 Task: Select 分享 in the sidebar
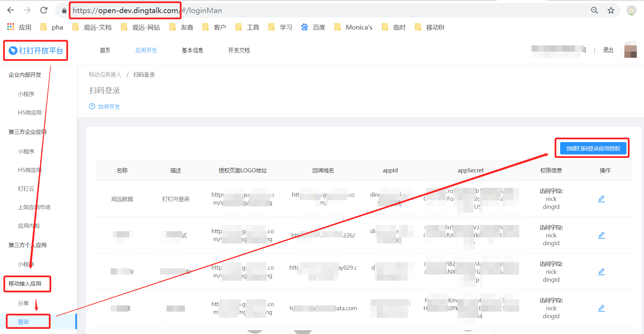[x=23, y=303]
